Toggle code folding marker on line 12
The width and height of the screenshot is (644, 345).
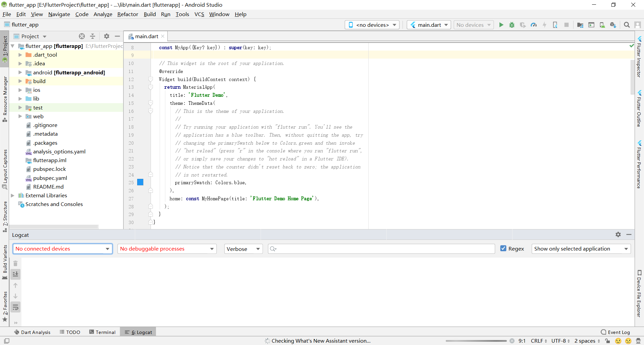tap(151, 79)
